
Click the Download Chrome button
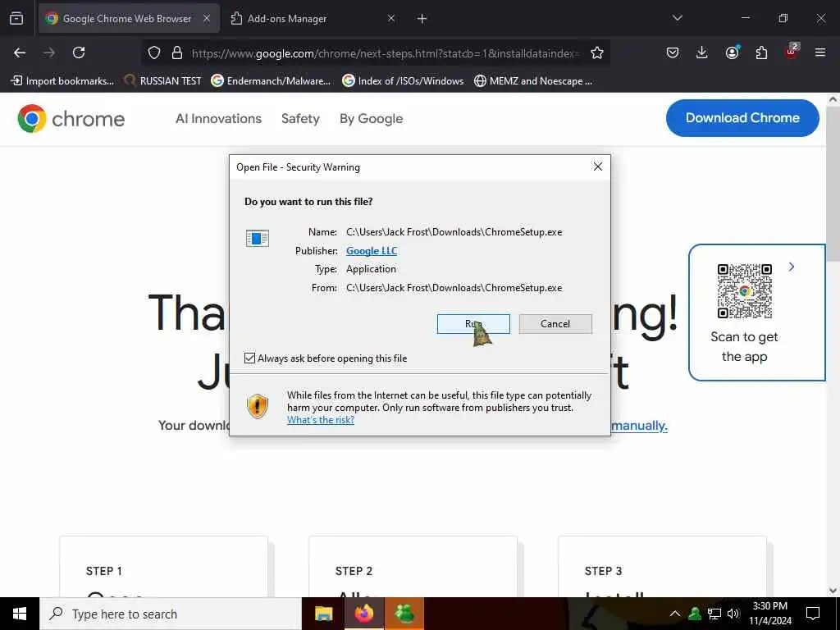[x=742, y=118]
